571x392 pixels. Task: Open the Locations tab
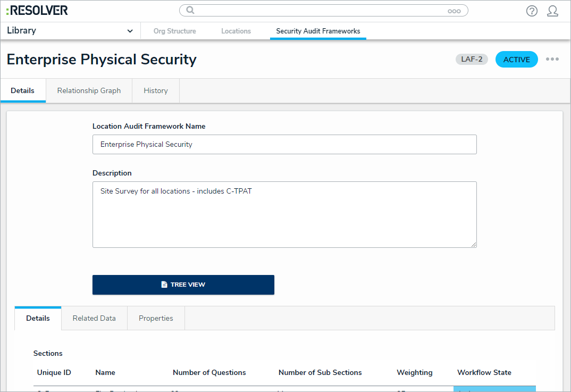pos(236,31)
